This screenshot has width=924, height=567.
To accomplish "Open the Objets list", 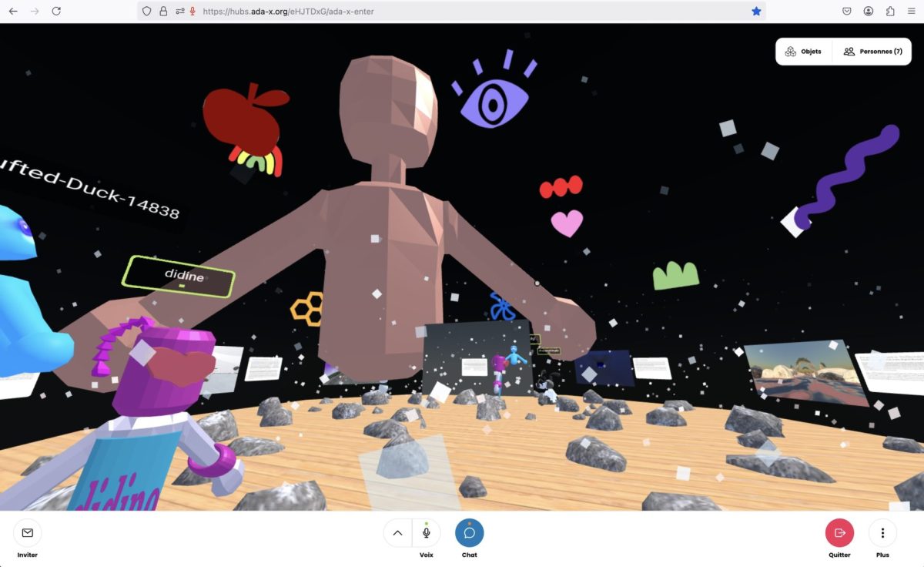I will click(804, 52).
